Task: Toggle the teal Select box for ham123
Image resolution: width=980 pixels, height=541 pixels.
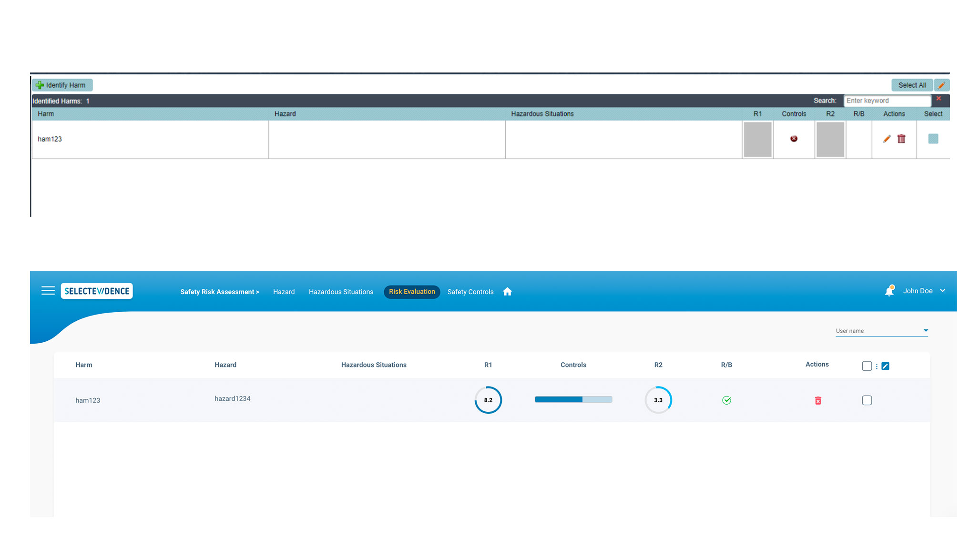Action: [x=933, y=139]
